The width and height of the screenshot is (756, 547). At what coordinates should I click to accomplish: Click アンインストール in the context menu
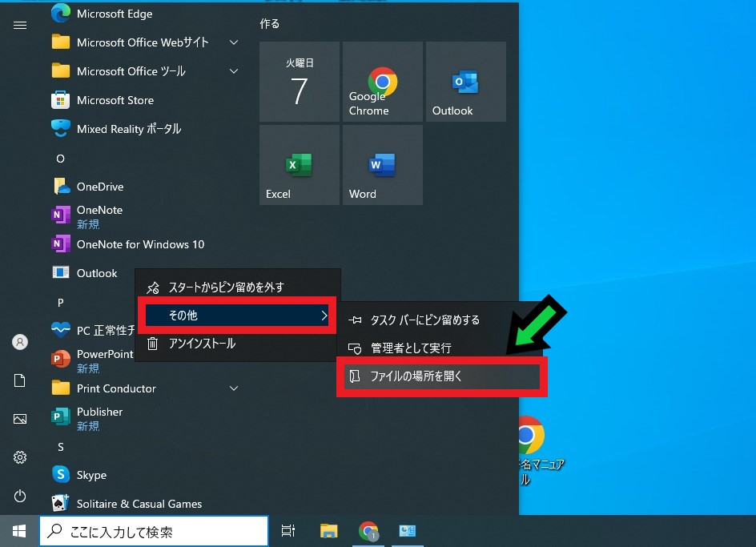pos(202,344)
